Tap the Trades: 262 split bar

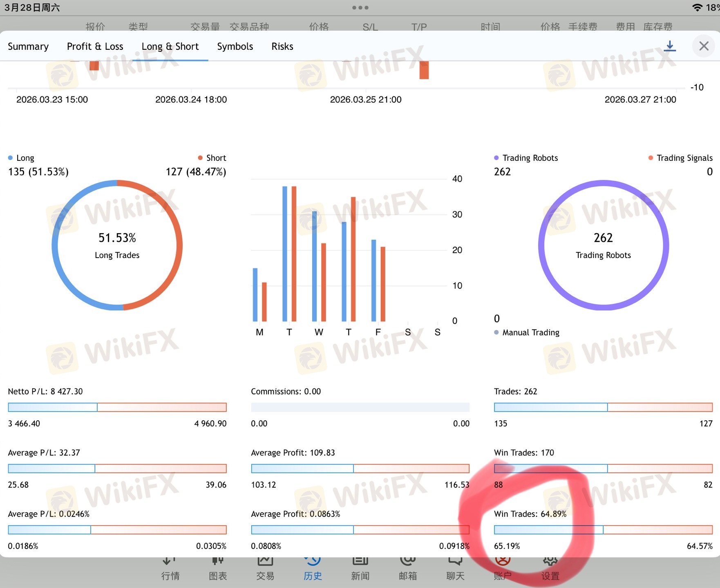click(x=603, y=407)
